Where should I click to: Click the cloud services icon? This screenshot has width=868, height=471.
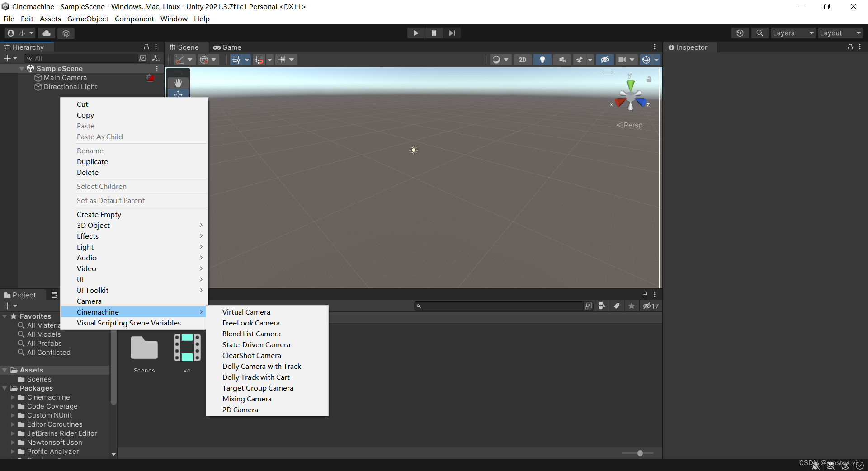coord(47,33)
